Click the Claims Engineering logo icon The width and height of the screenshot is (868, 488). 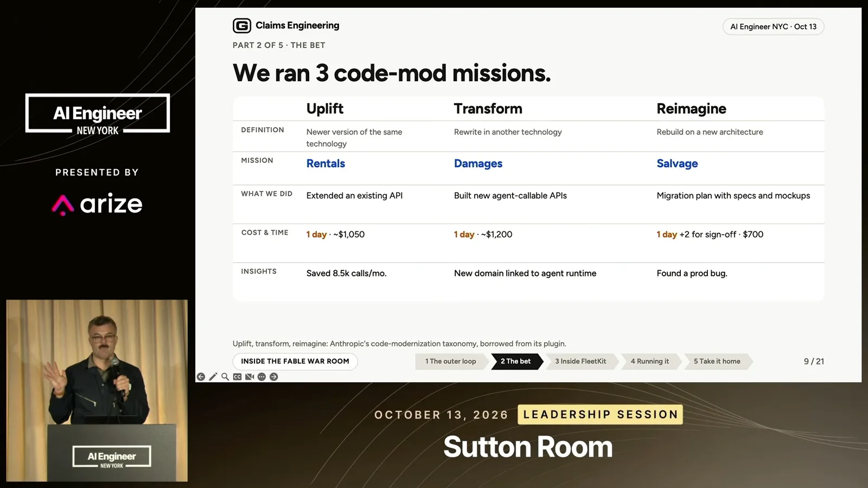click(x=242, y=25)
